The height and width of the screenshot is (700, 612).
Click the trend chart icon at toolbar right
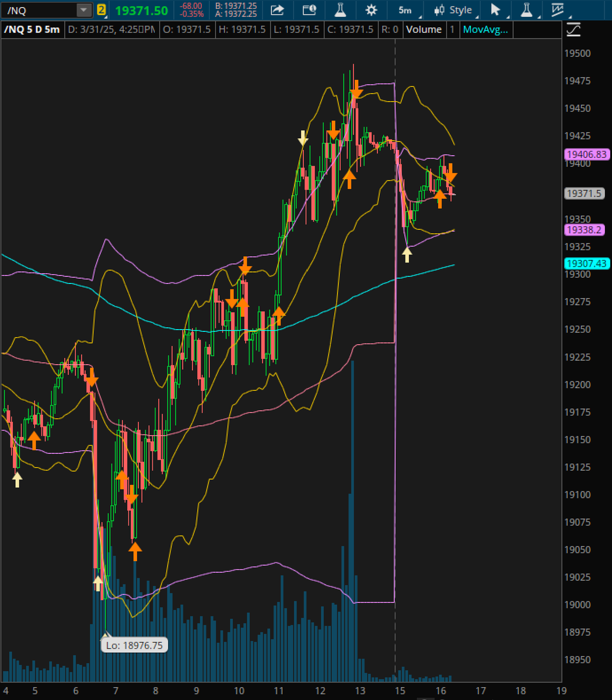click(557, 10)
